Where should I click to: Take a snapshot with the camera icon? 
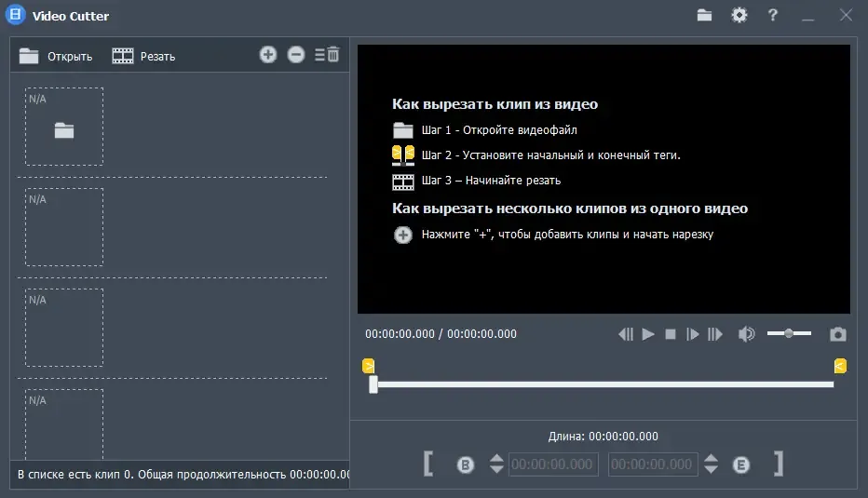tap(837, 334)
